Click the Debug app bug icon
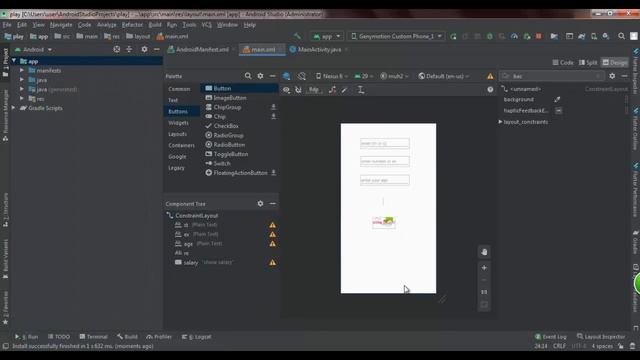640x360 pixels. click(489, 36)
